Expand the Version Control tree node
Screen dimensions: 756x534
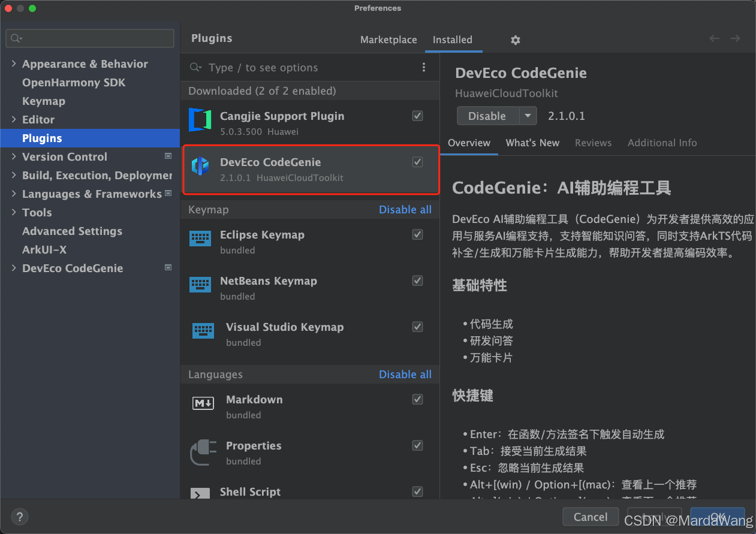[x=14, y=156]
